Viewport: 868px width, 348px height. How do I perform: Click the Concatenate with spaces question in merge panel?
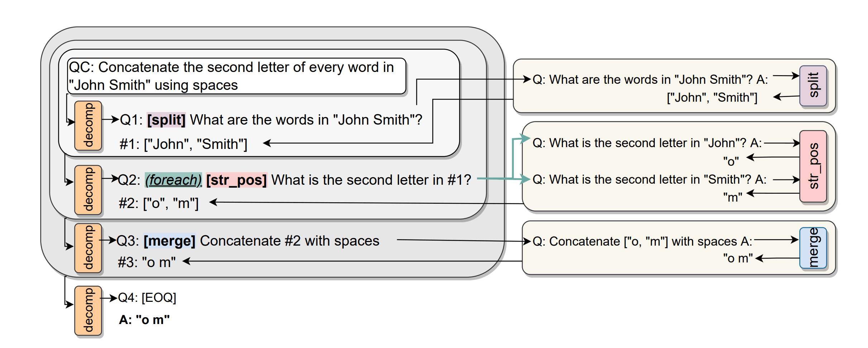click(x=642, y=241)
